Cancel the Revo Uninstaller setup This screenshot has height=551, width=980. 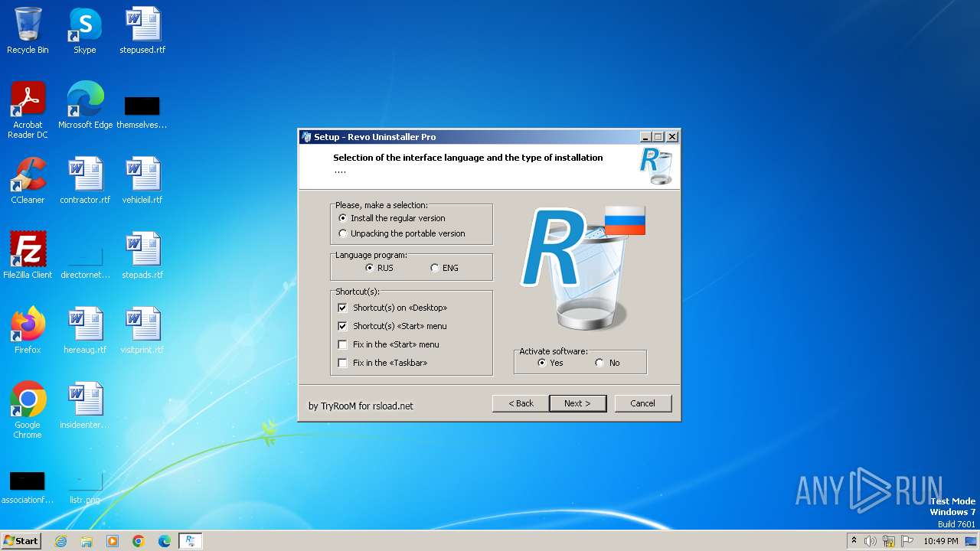click(x=643, y=403)
